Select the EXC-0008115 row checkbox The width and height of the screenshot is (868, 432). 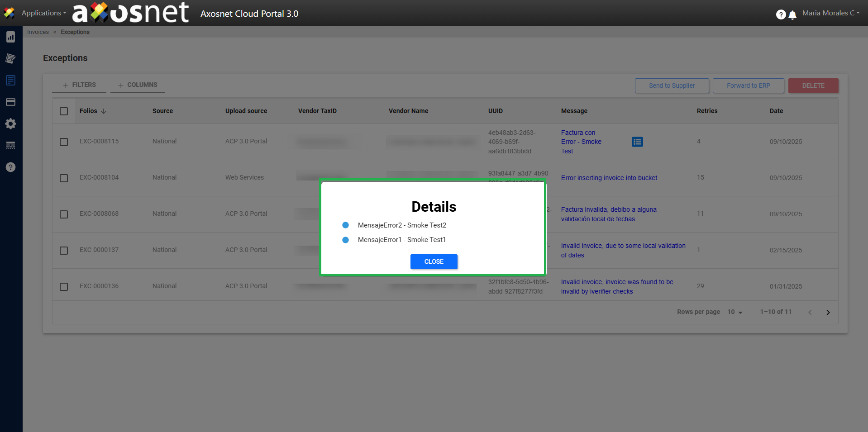64,142
